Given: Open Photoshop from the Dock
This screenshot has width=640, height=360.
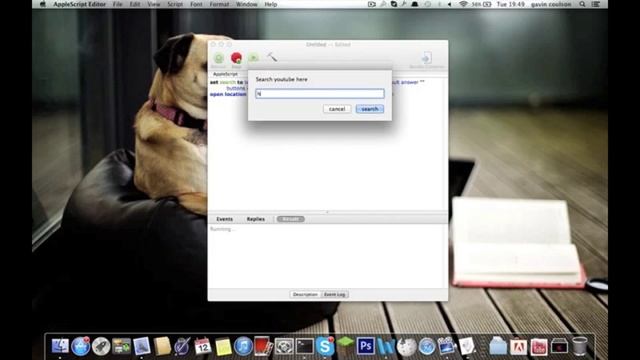Looking at the screenshot, I should pyautogui.click(x=365, y=347).
